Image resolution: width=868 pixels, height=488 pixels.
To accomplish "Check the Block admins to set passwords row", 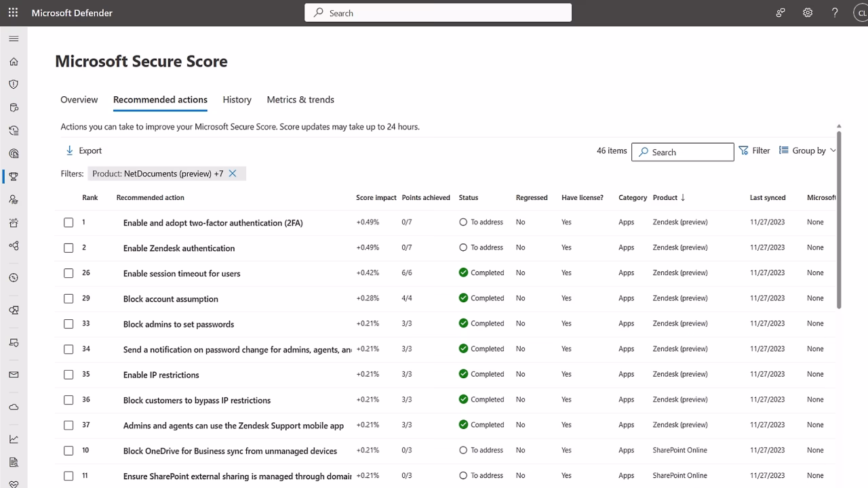I will point(68,324).
